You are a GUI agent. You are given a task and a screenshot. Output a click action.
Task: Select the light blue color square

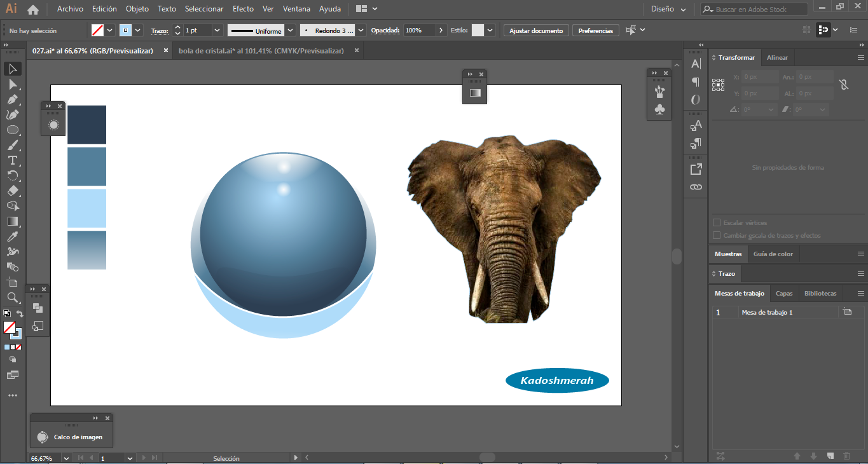click(86, 208)
